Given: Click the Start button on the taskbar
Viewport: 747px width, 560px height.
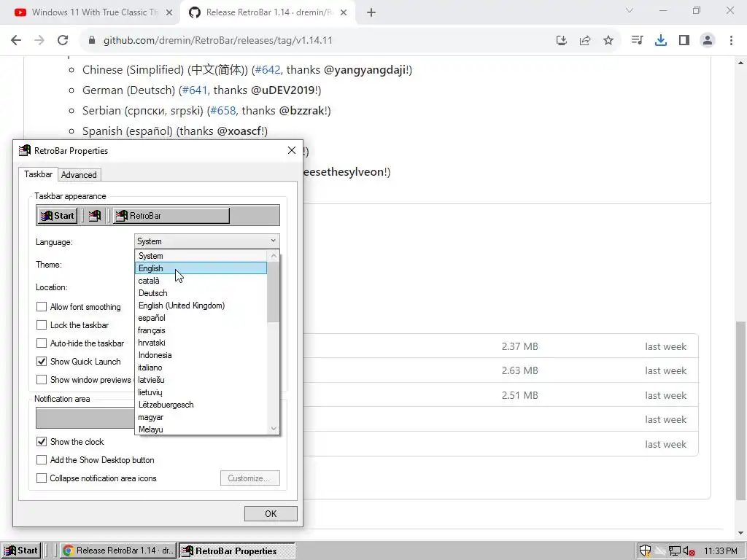Looking at the screenshot, I should [20, 551].
